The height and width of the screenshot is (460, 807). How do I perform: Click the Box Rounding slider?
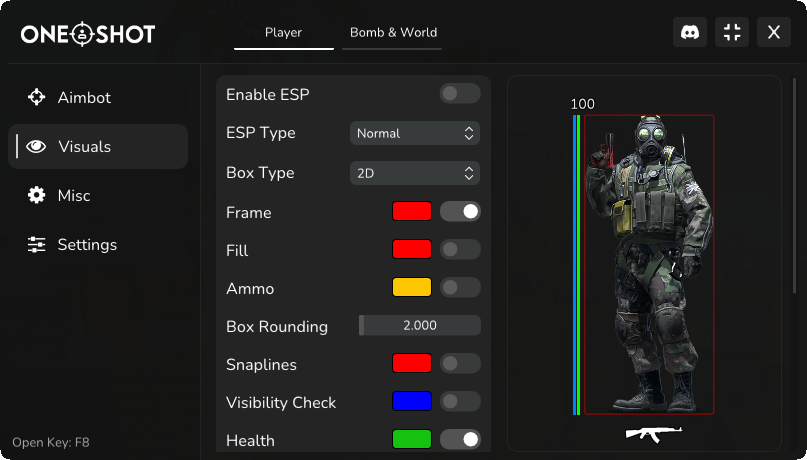[x=420, y=325]
